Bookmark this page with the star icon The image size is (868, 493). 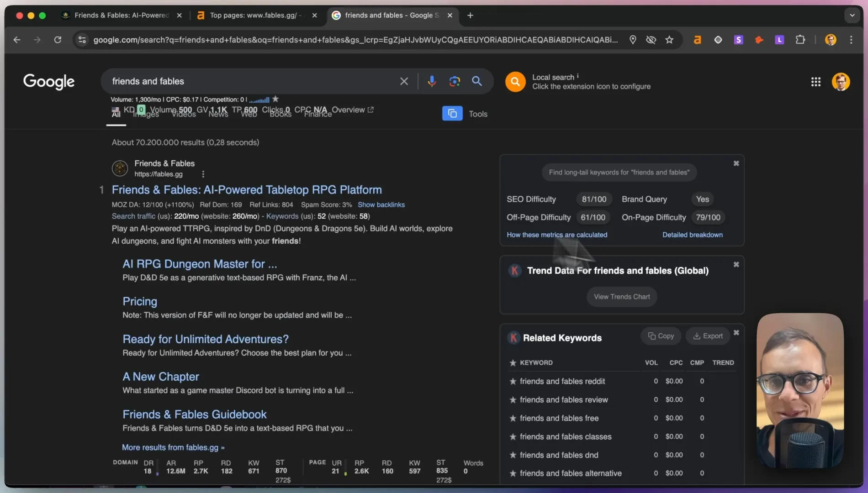point(669,40)
